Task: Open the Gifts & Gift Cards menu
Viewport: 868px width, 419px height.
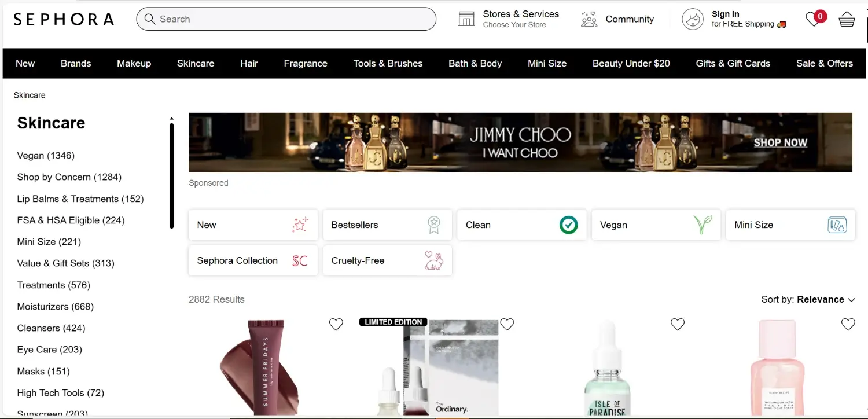Action: pyautogui.click(x=733, y=63)
